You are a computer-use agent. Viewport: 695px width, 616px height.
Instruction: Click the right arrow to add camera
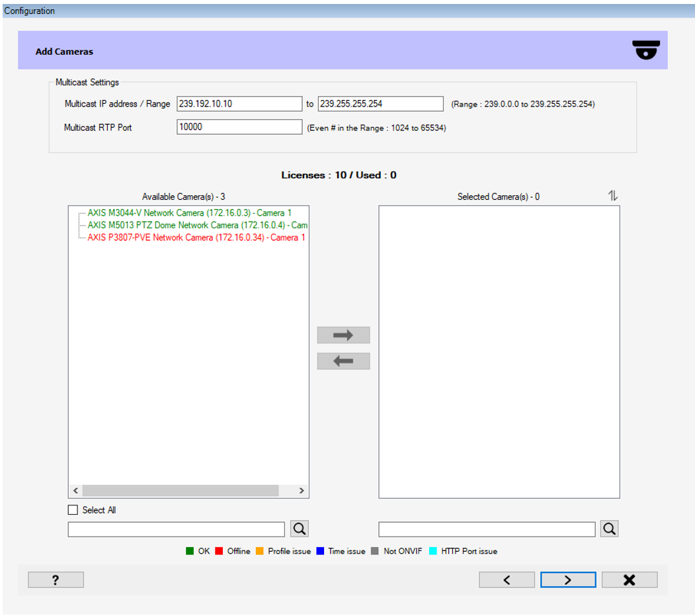coord(343,335)
